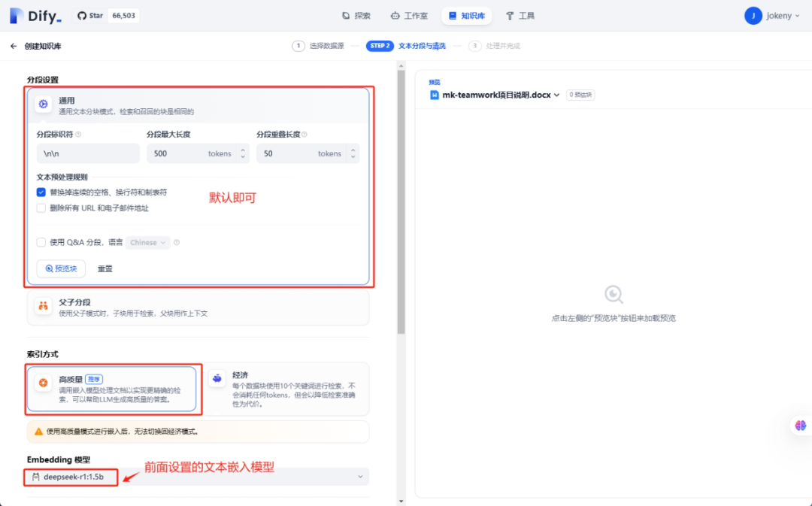Click the 预览块 button

click(61, 269)
